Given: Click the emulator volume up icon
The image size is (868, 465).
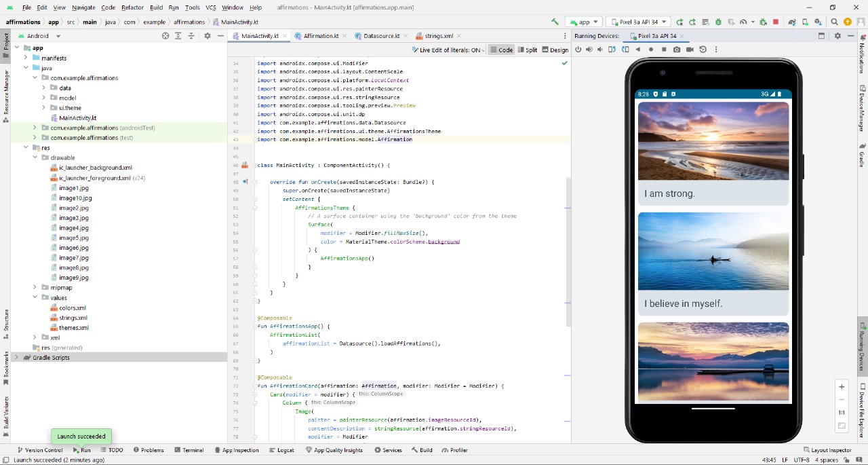Looking at the screenshot, I should click(x=589, y=50).
